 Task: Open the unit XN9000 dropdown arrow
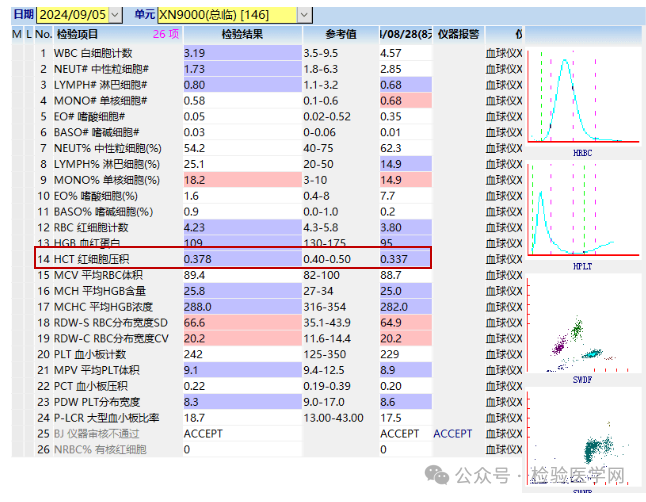(x=304, y=15)
